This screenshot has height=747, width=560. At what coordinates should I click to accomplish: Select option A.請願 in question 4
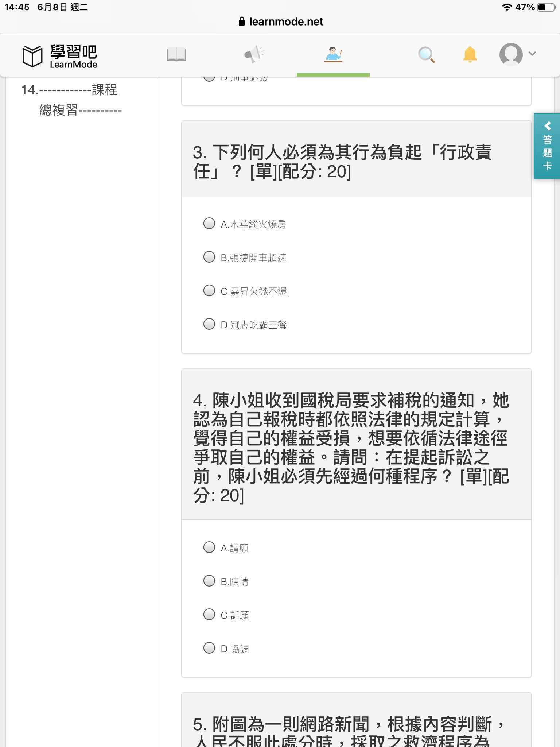226,547
